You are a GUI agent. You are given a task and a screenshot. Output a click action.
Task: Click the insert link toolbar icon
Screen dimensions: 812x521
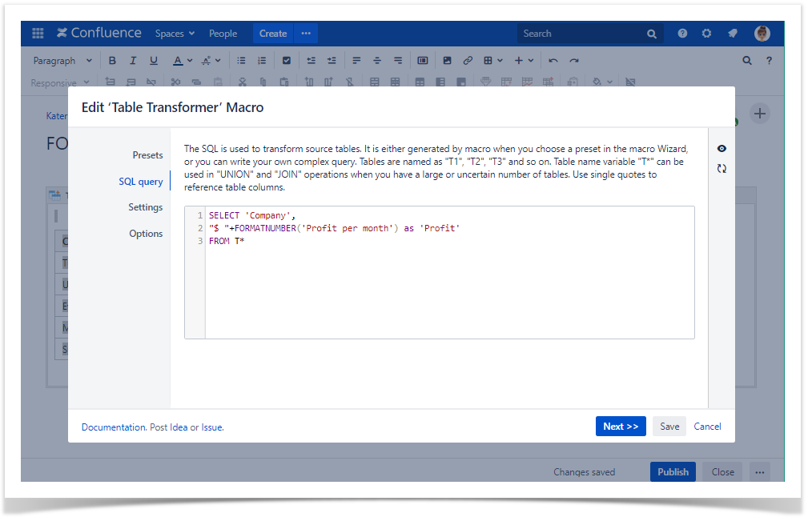(x=468, y=61)
